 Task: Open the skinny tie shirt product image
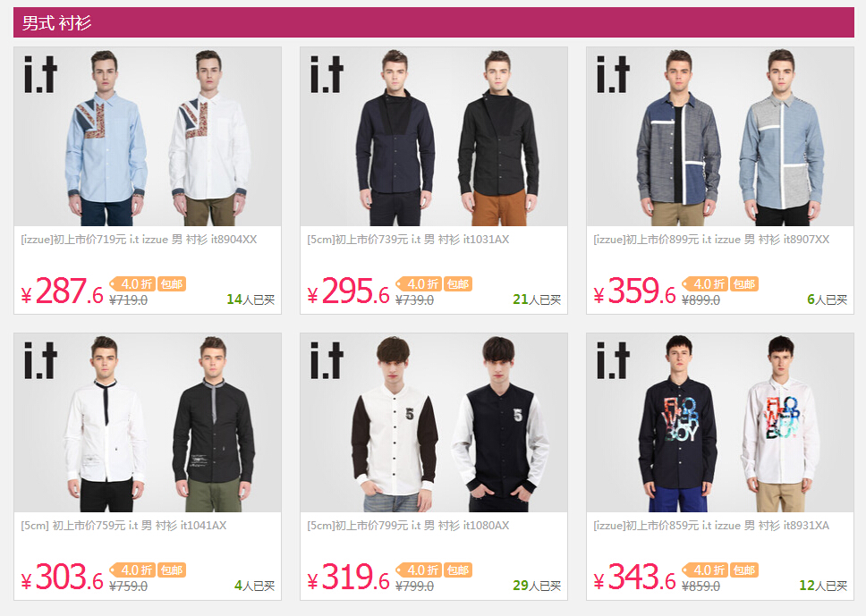point(148,422)
